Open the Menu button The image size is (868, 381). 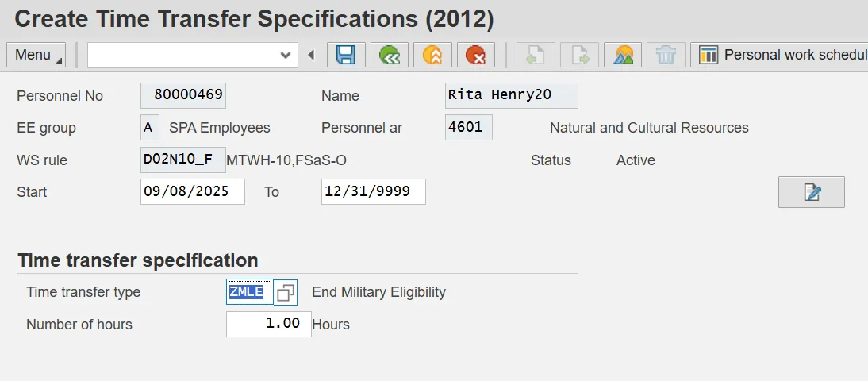click(36, 55)
